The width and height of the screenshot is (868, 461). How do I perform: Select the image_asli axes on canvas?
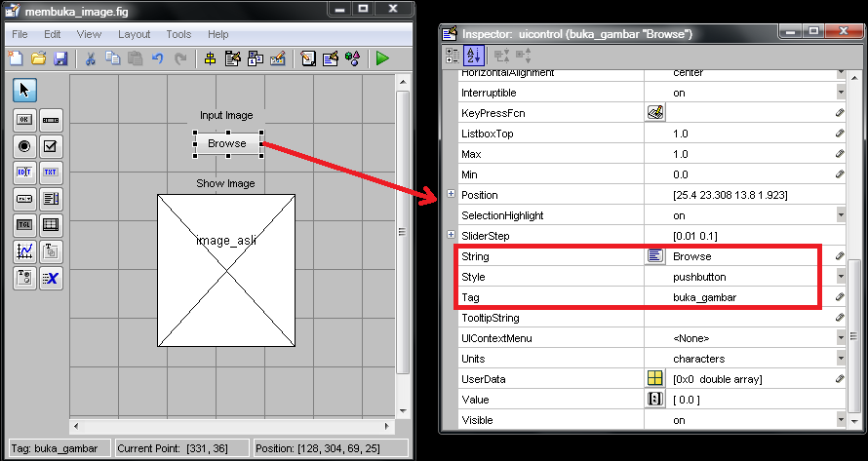226,270
